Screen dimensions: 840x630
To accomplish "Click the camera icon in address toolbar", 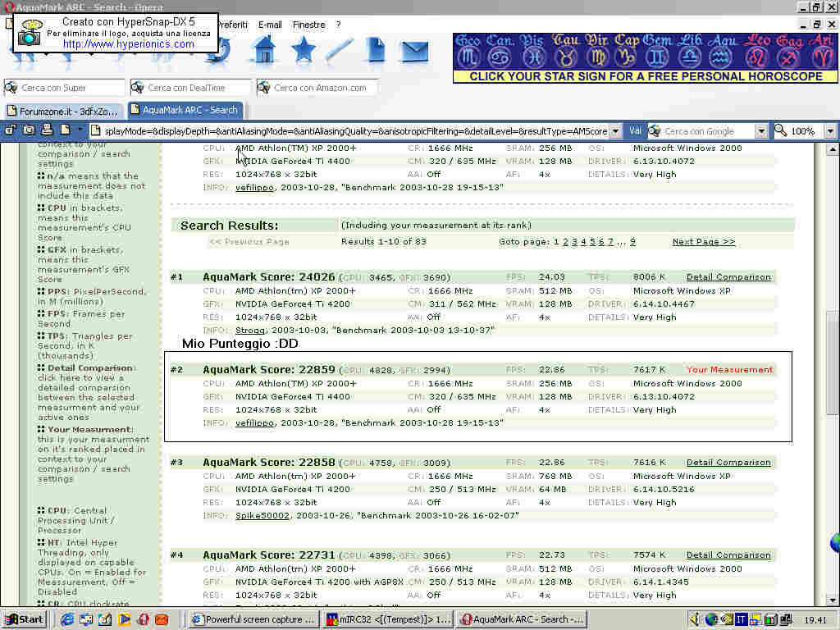I will (29, 130).
